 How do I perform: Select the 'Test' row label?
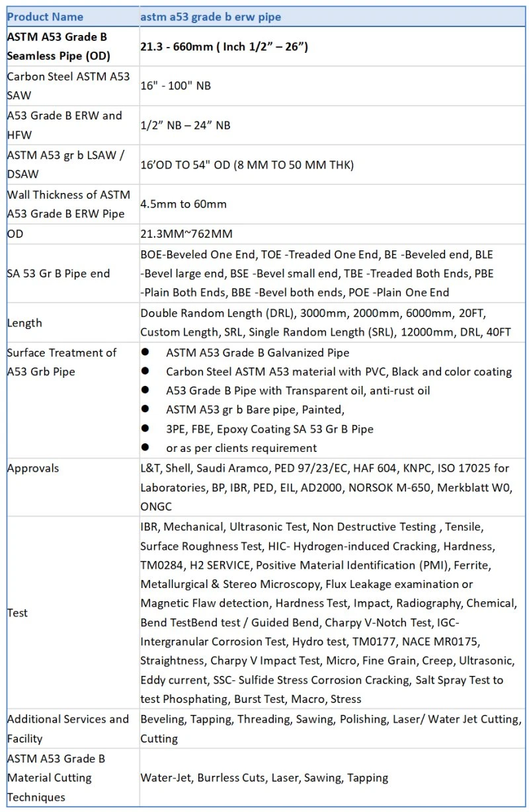pos(17,613)
